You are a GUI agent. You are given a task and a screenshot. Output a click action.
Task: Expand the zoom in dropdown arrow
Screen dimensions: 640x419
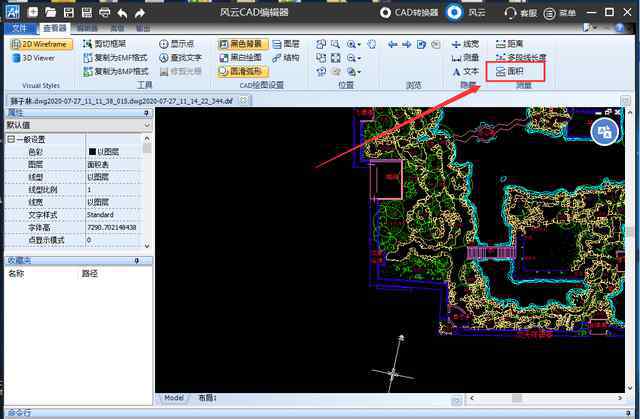coord(360,46)
